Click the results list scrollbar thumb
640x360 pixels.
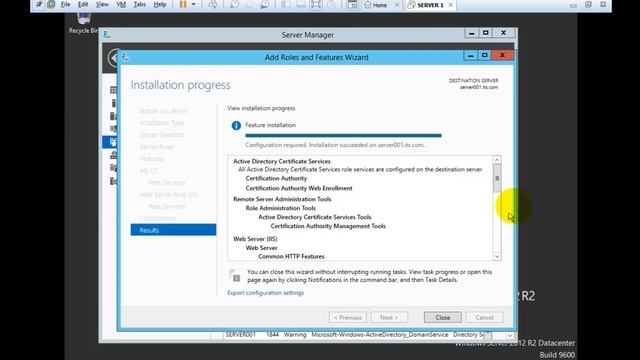click(497, 178)
